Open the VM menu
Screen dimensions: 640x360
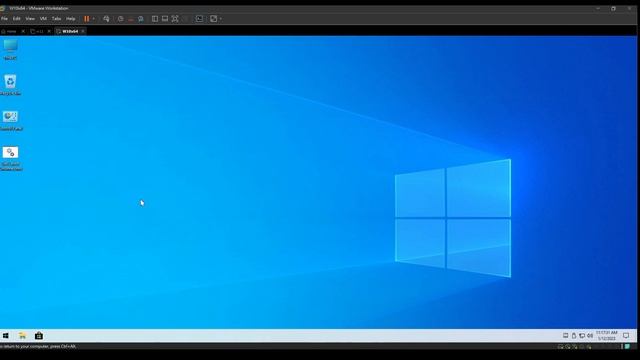[x=43, y=19]
